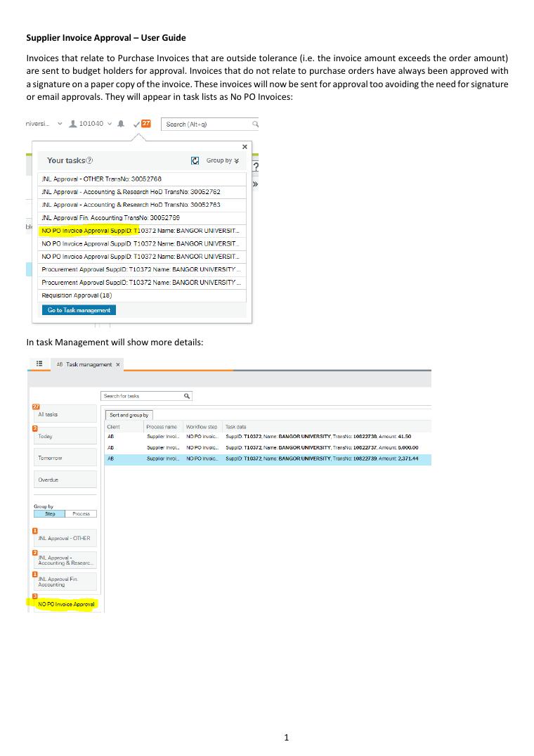Select task row with Amount: 2,371.44
The image size is (534, 756).
268,459
